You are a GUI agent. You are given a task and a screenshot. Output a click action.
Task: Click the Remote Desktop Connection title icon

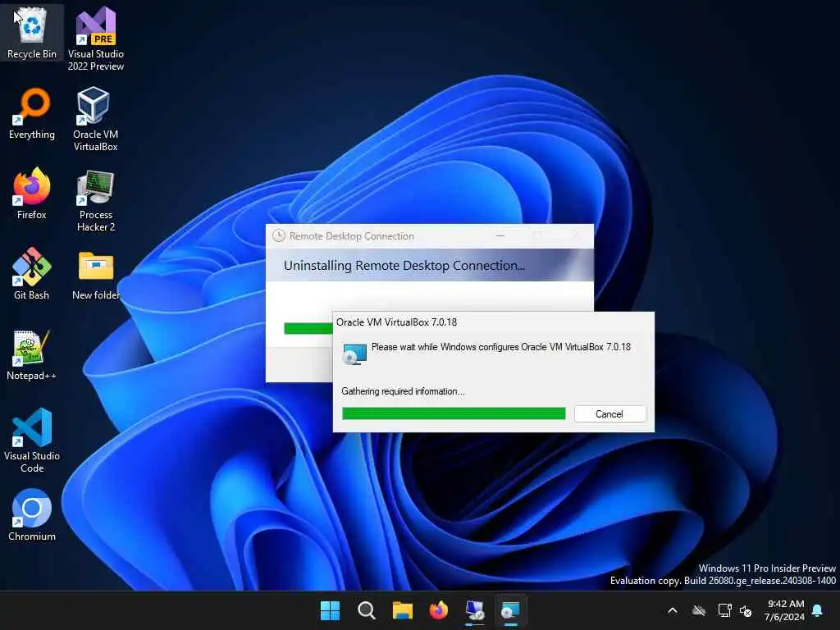279,235
